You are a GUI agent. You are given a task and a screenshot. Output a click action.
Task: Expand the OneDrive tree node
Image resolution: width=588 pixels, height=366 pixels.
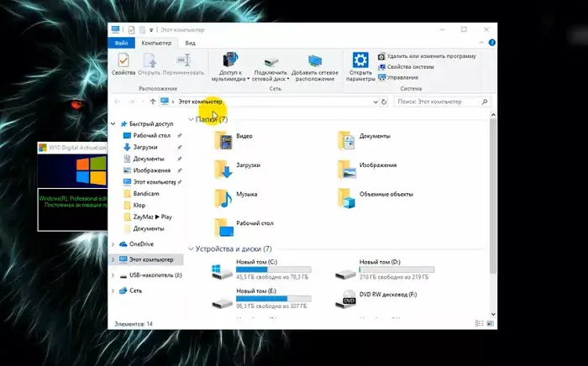[113, 244]
